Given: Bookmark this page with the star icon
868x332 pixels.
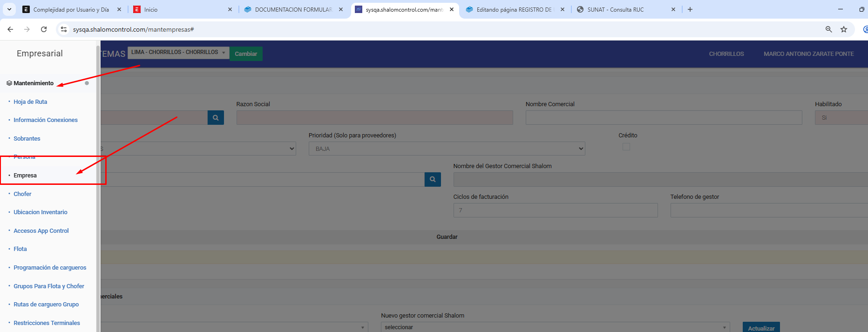Looking at the screenshot, I should [x=844, y=29].
